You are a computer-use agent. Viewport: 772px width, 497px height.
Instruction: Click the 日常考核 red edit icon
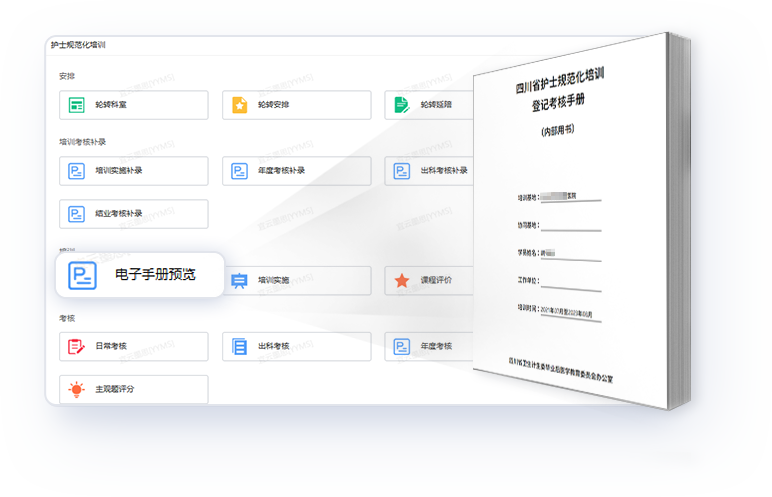point(76,347)
